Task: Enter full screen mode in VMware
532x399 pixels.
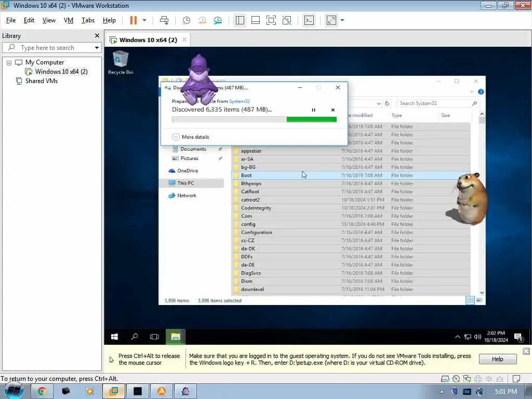Action: click(x=271, y=20)
